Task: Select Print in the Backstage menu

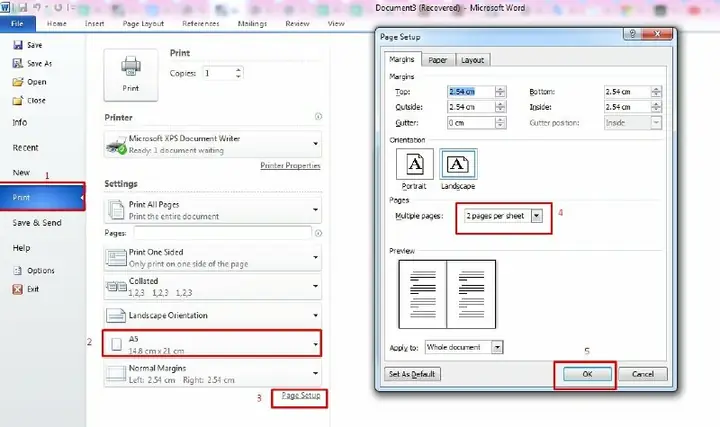Action: click(x=42, y=197)
